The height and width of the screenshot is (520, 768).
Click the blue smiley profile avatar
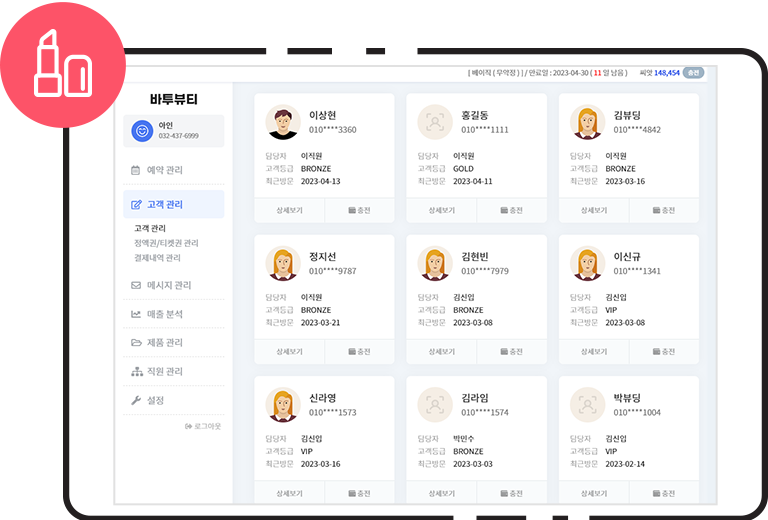tap(142, 130)
